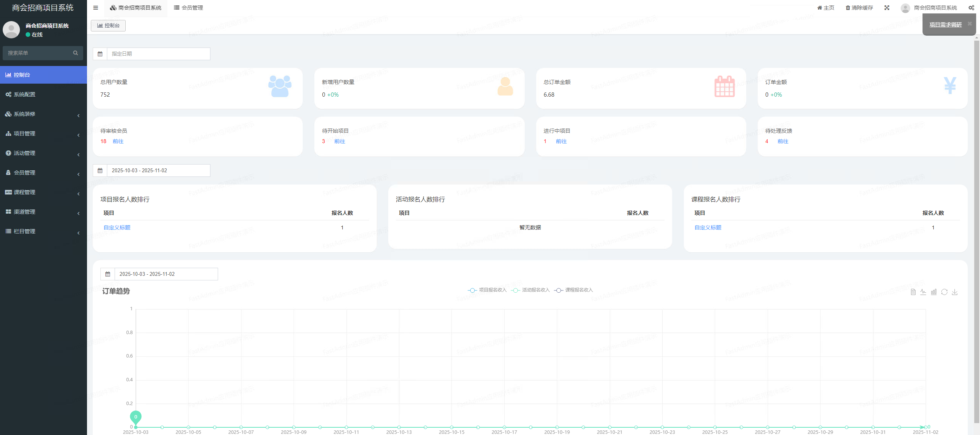980x435 pixels.
Task: Click the chart data view icon
Action: (x=913, y=292)
